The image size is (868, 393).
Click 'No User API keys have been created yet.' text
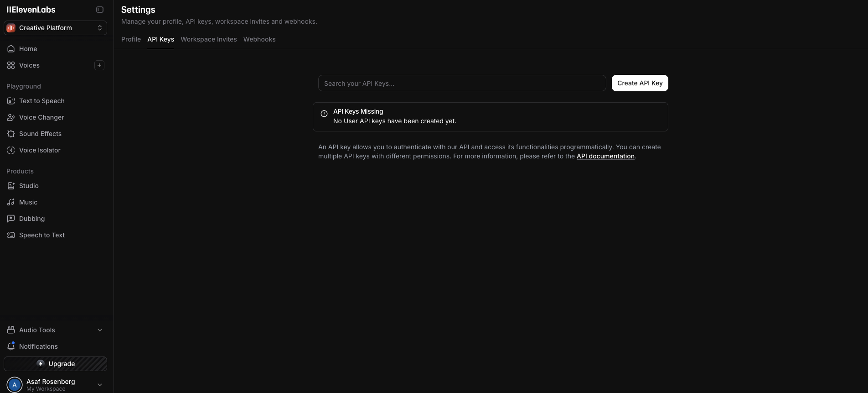point(395,121)
